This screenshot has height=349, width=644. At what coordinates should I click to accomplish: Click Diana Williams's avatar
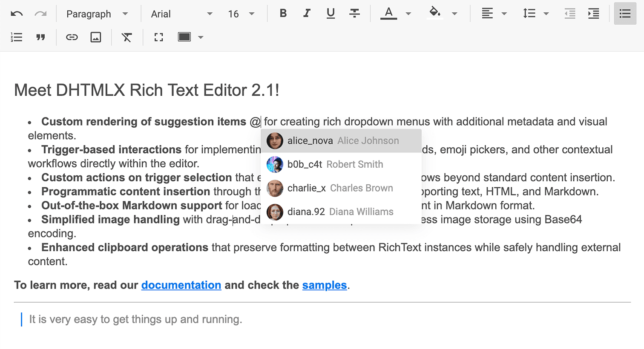point(275,212)
